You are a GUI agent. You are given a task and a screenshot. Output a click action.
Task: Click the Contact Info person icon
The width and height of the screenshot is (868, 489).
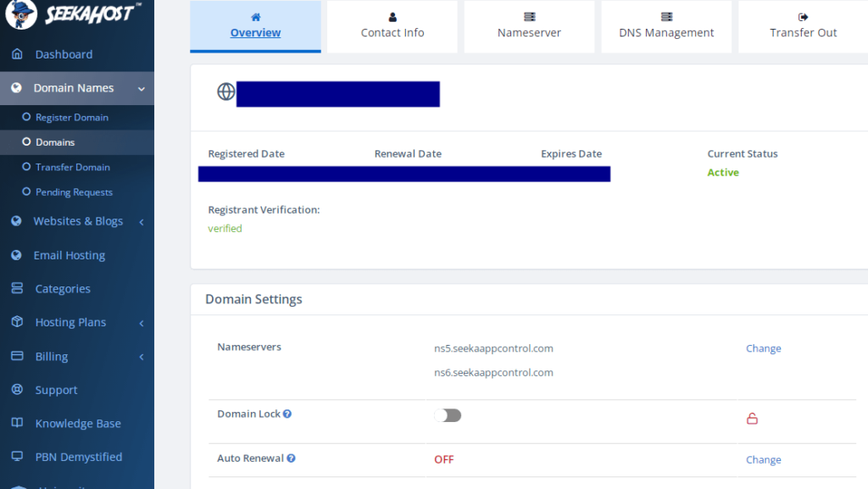392,17
